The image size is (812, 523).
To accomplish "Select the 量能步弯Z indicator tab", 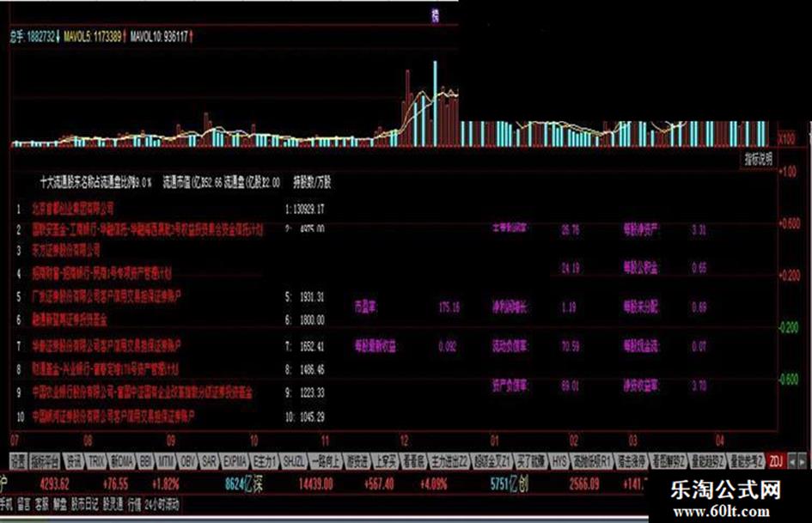I will coord(747,461).
